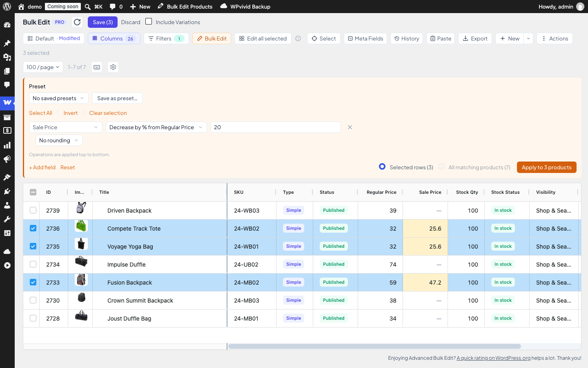
Task: Open the Media sidebar icon
Action: tap(7, 57)
